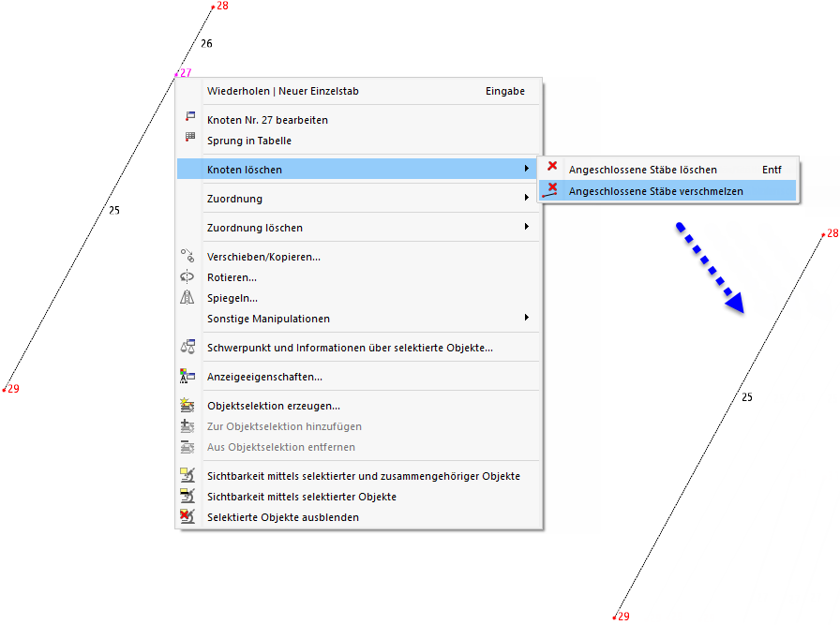Expand Sonstige Manipulationen submenu arrow
The width and height of the screenshot is (840, 625).
(527, 318)
